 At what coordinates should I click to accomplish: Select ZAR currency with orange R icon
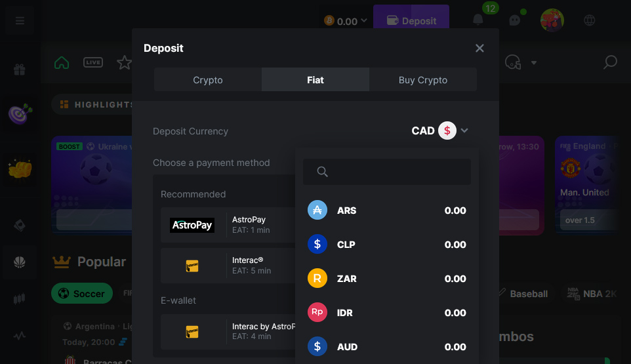click(x=387, y=278)
